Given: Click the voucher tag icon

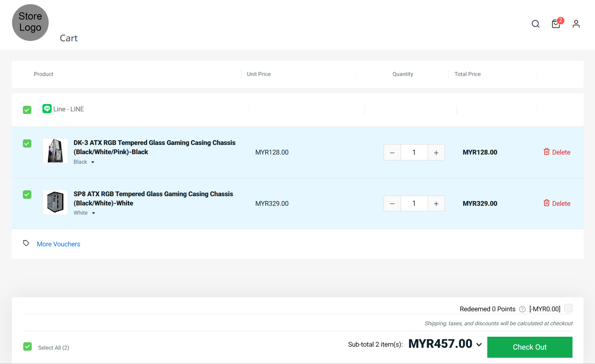Looking at the screenshot, I should 26,243.
